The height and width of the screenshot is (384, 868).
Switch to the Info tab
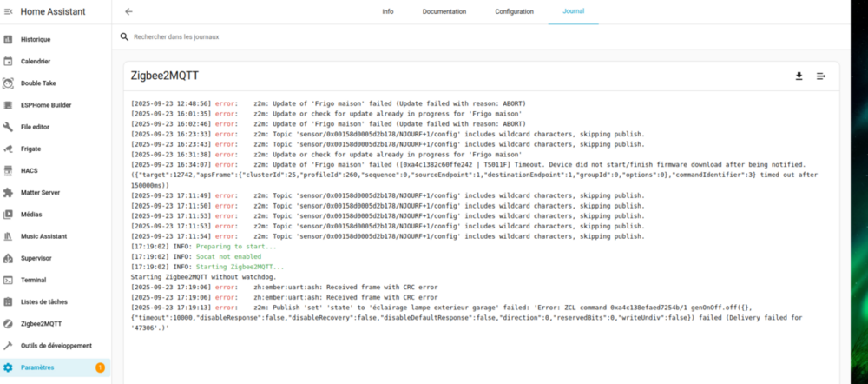click(x=388, y=11)
